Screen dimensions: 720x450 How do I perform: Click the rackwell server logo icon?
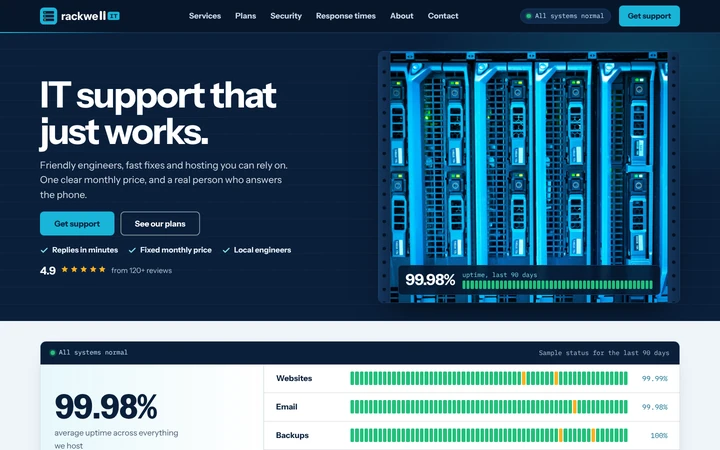[x=48, y=16]
